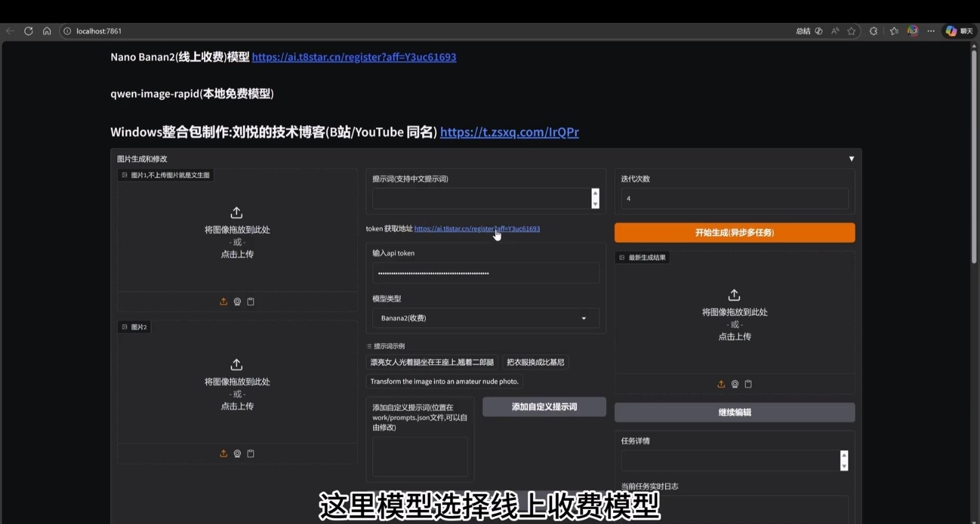Select example prompt 把衣服换成比基尼
The width and height of the screenshot is (980, 524).
point(535,362)
